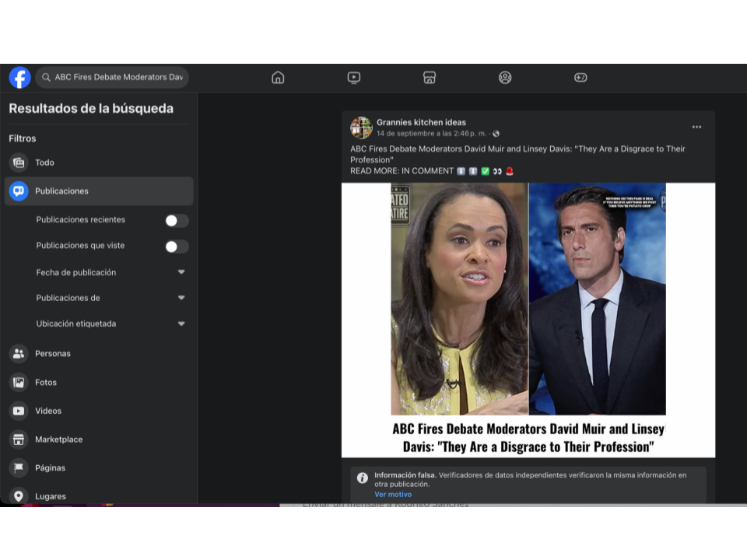The image size is (747, 560).
Task: Click the Lugares pin icon
Action: pyautogui.click(x=19, y=496)
